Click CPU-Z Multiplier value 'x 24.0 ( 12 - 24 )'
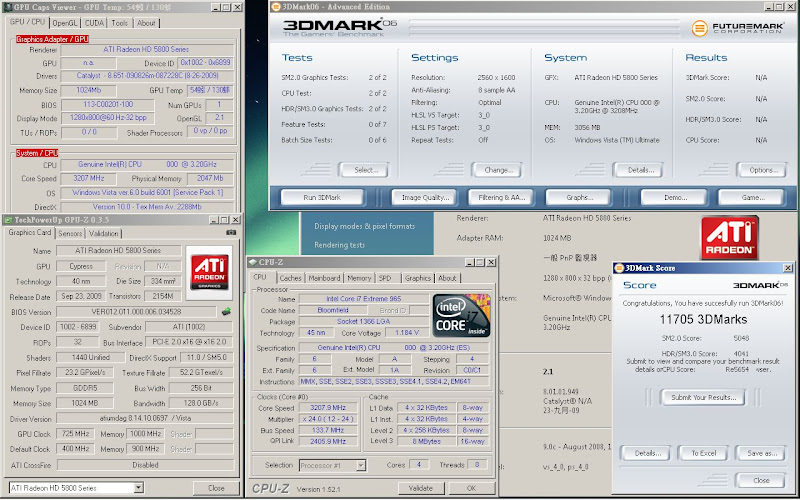The image size is (800, 500). coord(328,419)
